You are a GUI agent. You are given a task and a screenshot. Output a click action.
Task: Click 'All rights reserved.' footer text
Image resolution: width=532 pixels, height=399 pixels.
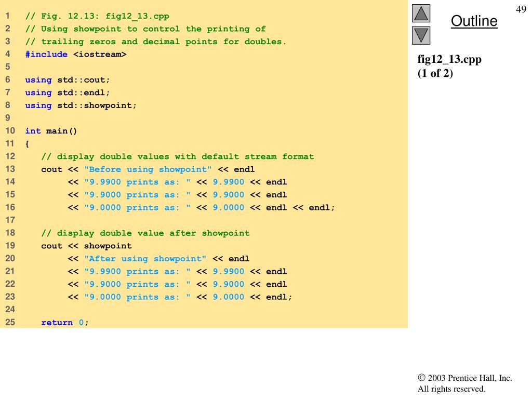click(x=451, y=389)
